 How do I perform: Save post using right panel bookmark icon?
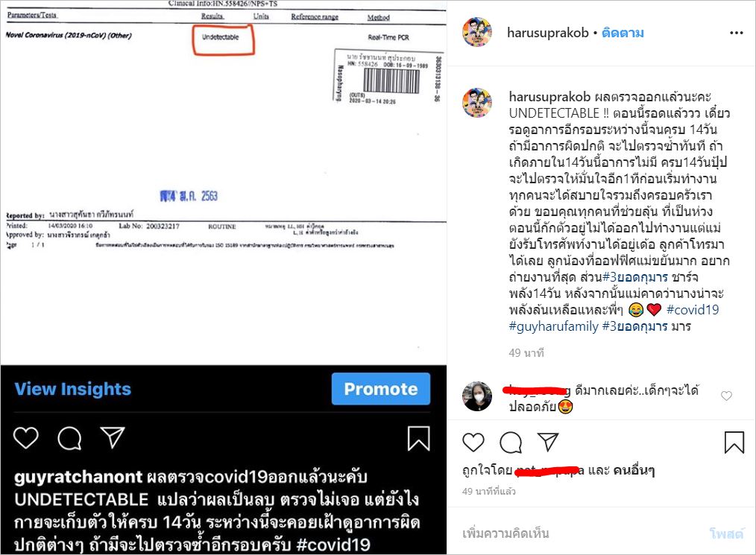click(734, 442)
